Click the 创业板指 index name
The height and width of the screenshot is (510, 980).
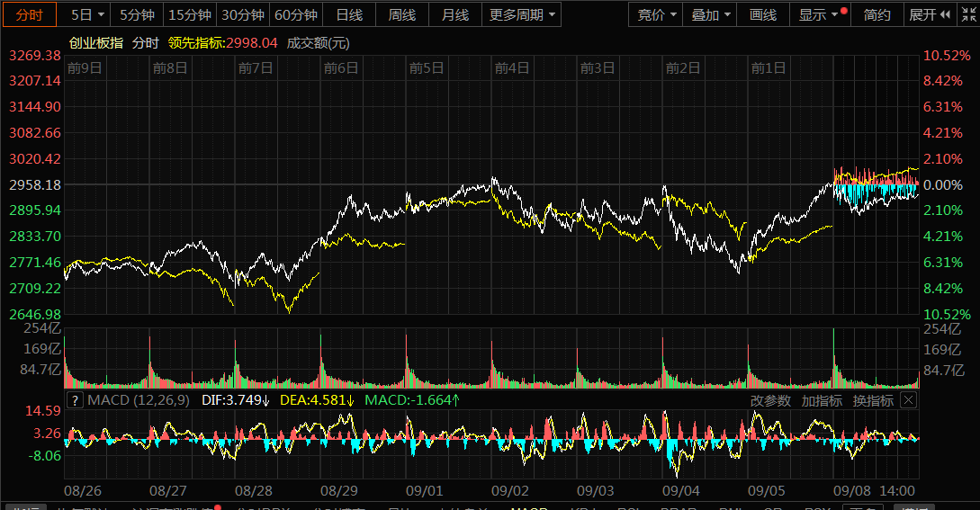(96, 43)
